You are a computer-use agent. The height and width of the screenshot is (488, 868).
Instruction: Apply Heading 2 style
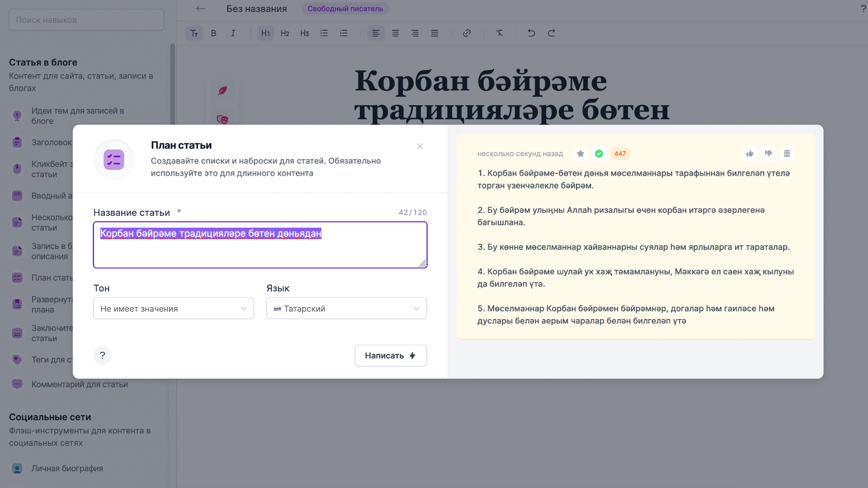285,33
